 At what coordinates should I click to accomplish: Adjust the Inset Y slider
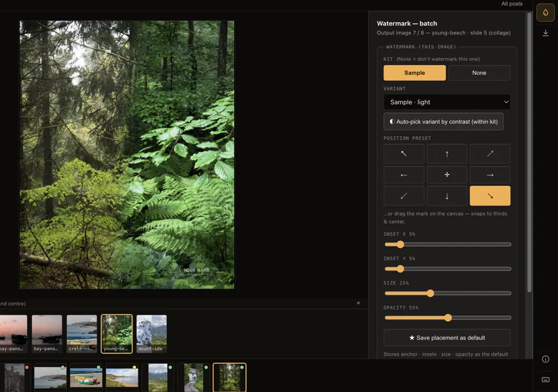448,269
